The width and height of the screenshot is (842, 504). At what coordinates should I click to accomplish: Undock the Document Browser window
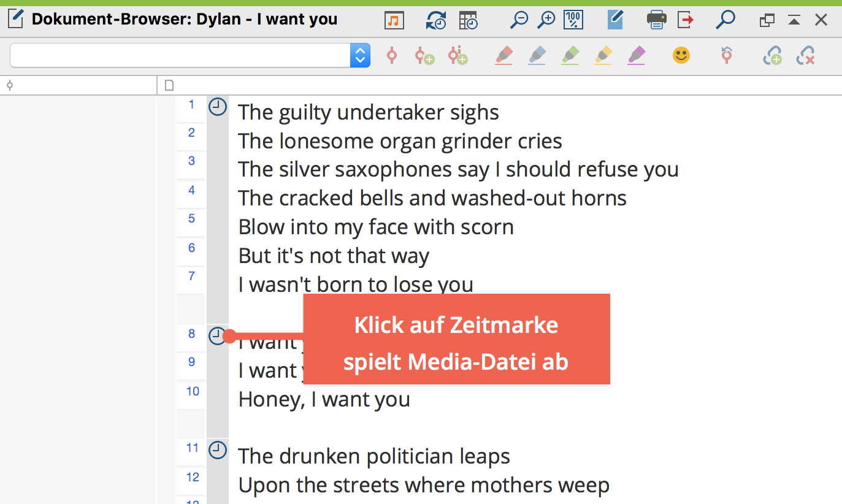click(767, 20)
